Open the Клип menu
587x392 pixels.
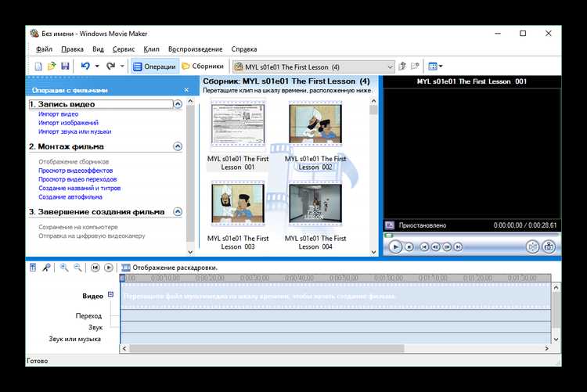point(151,49)
